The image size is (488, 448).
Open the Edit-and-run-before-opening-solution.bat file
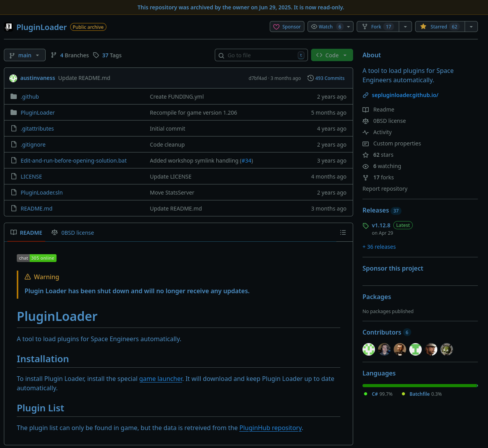[74, 160]
